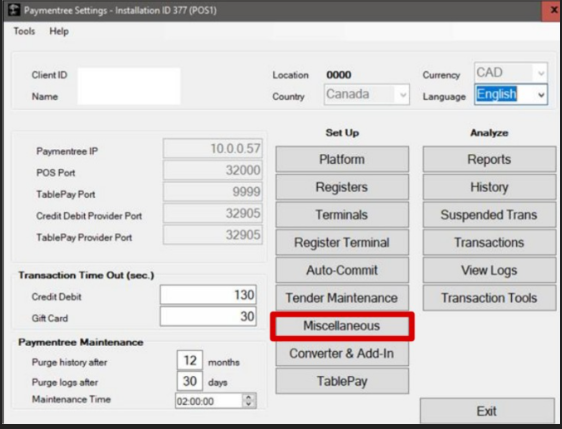The width and height of the screenshot is (562, 429).
Task: Open the Registers setup
Action: (x=342, y=187)
